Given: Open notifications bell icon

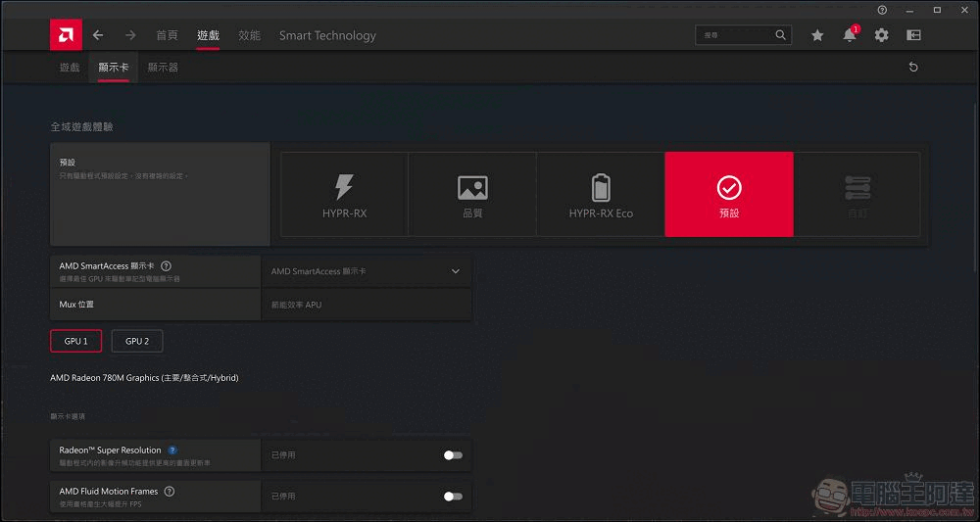Looking at the screenshot, I should [x=850, y=35].
